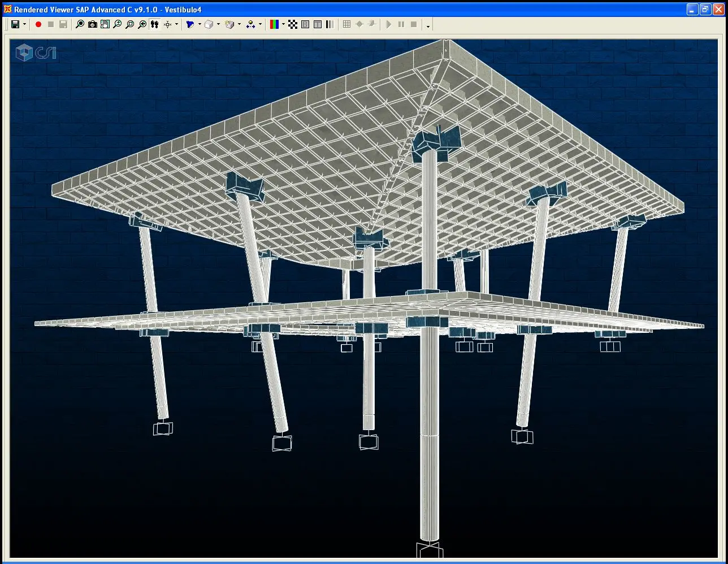Viewport: 728px width, 564px height.
Task: Click the camera snapshot icon
Action: [92, 24]
